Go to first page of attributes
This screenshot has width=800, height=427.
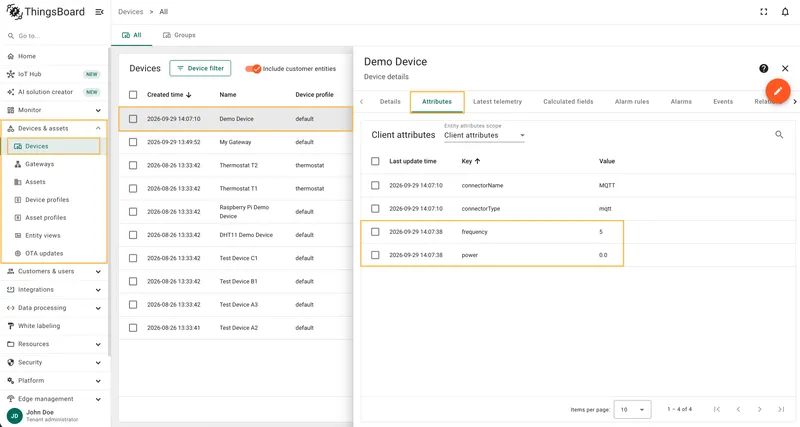(717, 409)
